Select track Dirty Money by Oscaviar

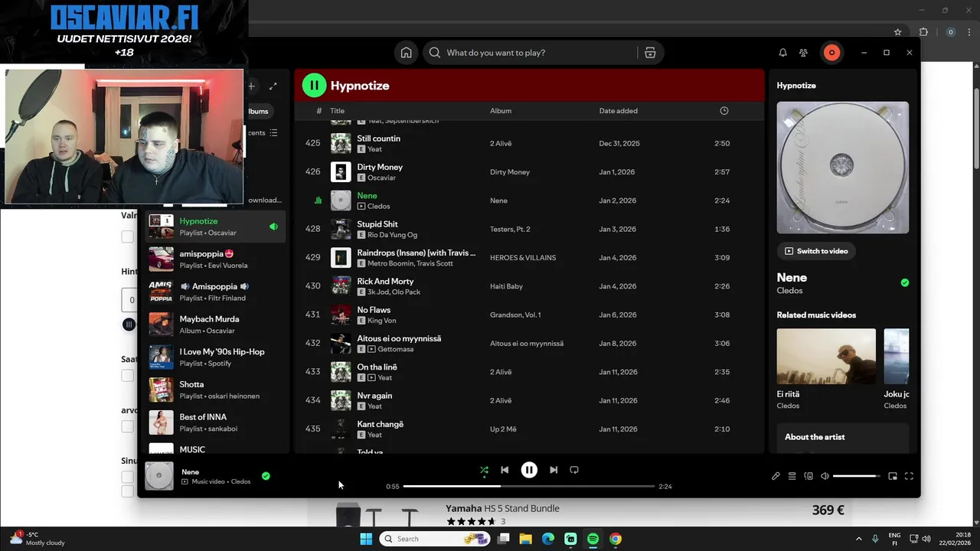(528, 172)
